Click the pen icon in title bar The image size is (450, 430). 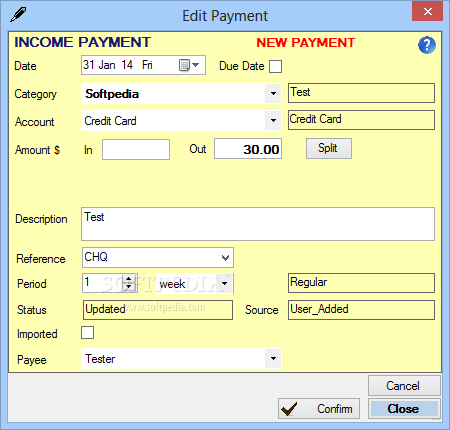coord(18,15)
